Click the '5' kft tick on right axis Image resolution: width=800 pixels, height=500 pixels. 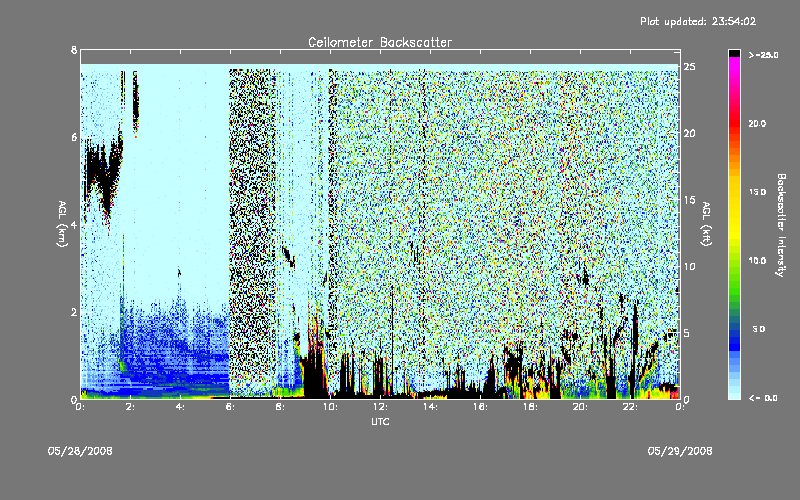pos(687,333)
